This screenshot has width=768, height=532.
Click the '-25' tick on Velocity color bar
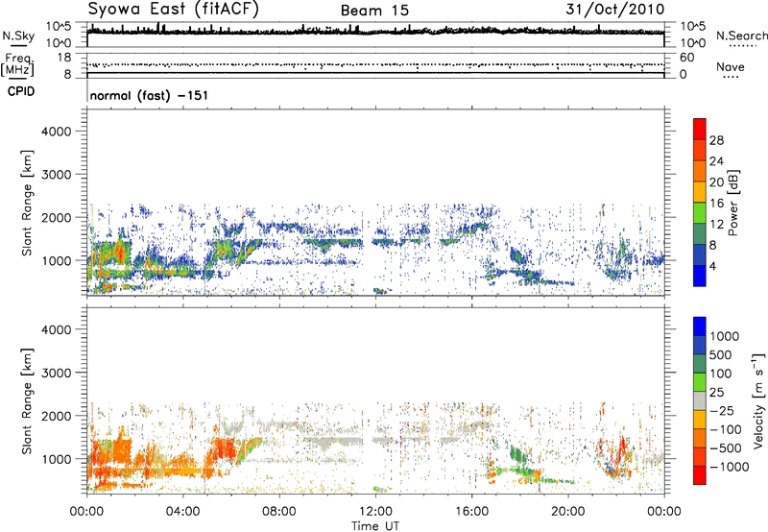[x=724, y=411]
